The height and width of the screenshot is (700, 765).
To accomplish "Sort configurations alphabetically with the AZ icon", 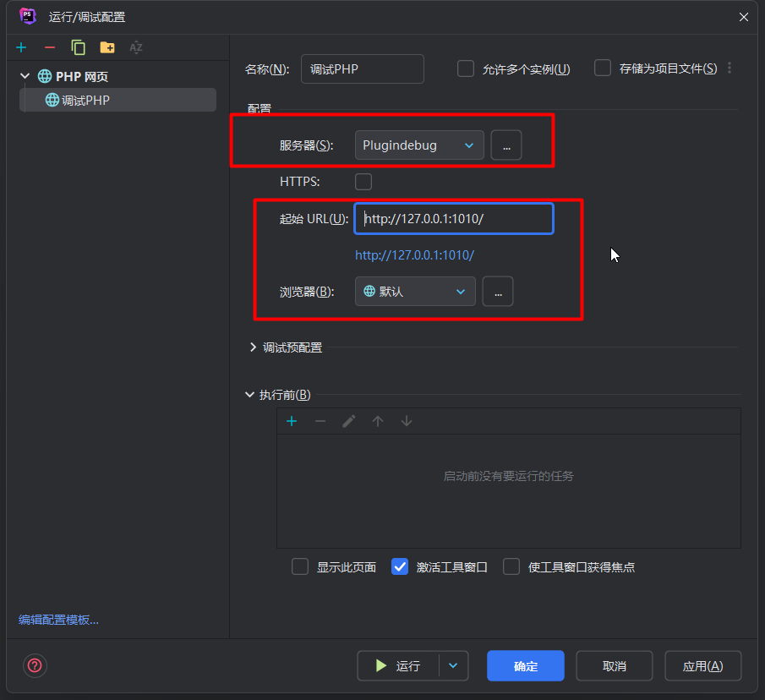I will pyautogui.click(x=134, y=47).
